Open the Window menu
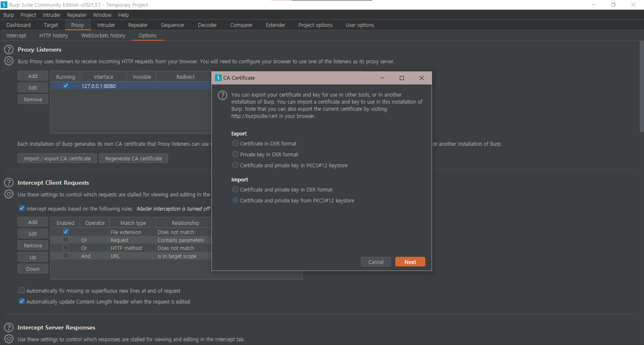Screen dimensions: 644x345 coord(102,15)
